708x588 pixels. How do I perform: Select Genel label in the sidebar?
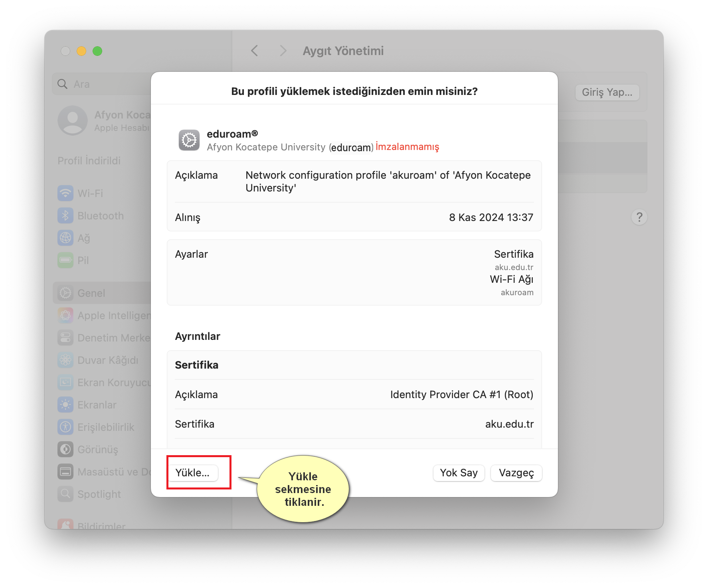tap(91, 293)
